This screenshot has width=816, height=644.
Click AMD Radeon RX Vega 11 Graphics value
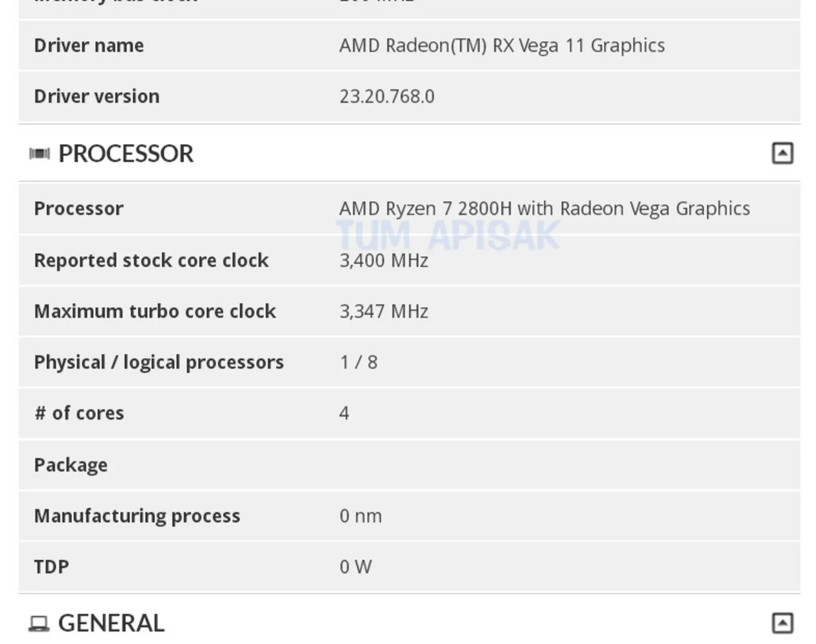(502, 46)
